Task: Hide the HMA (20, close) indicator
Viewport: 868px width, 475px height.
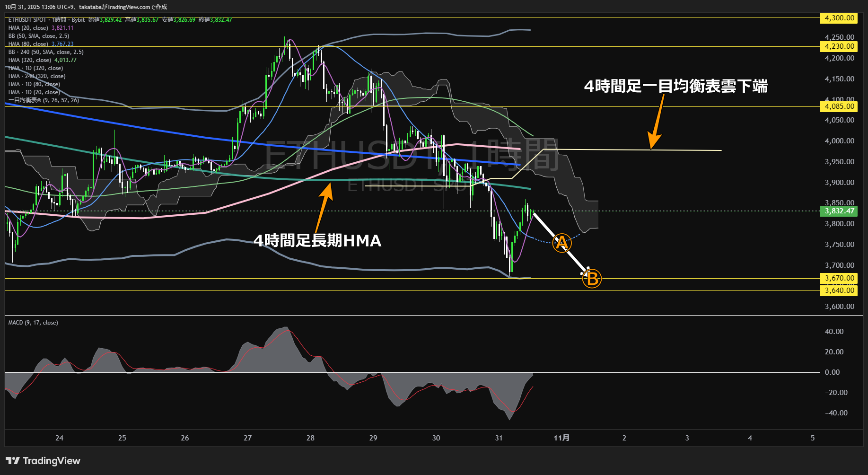Action: pos(28,28)
